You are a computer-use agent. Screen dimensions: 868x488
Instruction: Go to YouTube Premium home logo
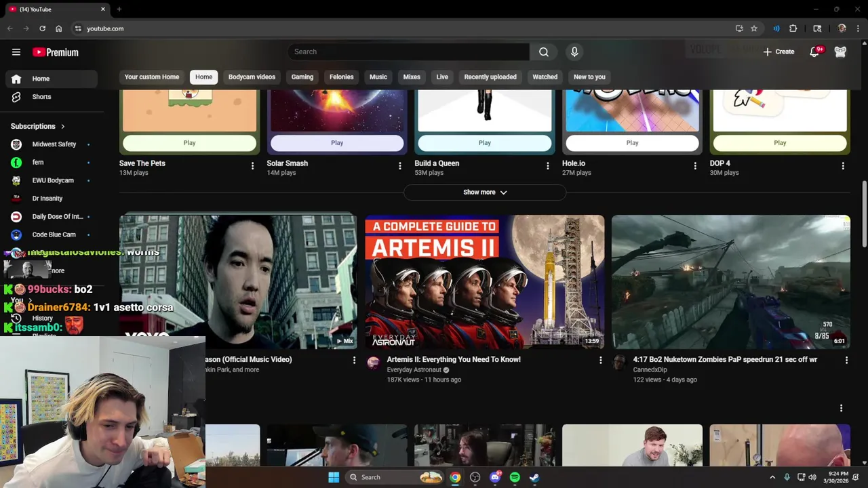coord(56,52)
